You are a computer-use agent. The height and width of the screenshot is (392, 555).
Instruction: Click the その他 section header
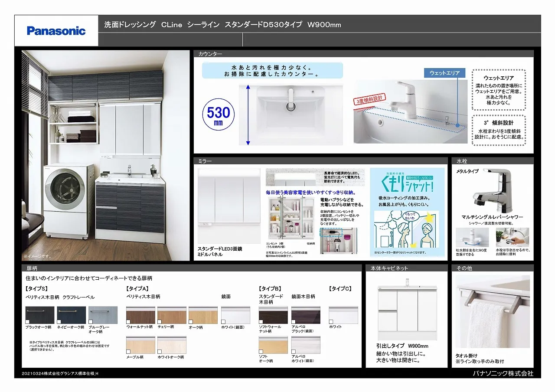pos(493,268)
